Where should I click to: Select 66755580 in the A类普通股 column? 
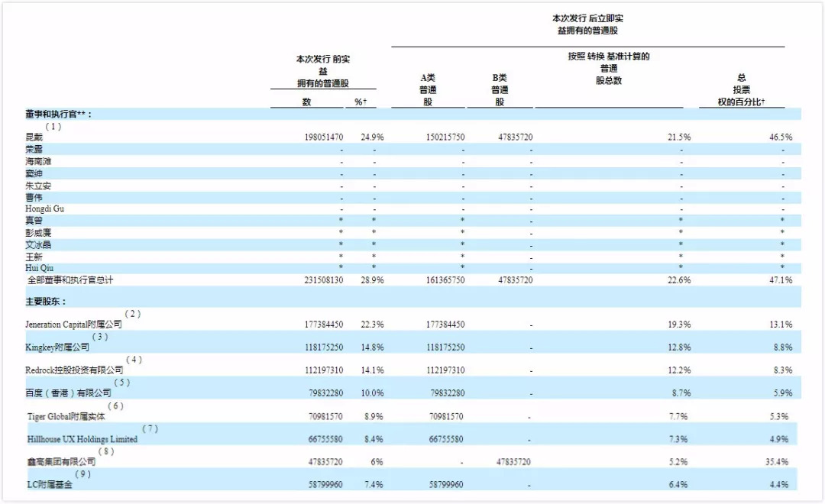click(x=445, y=439)
